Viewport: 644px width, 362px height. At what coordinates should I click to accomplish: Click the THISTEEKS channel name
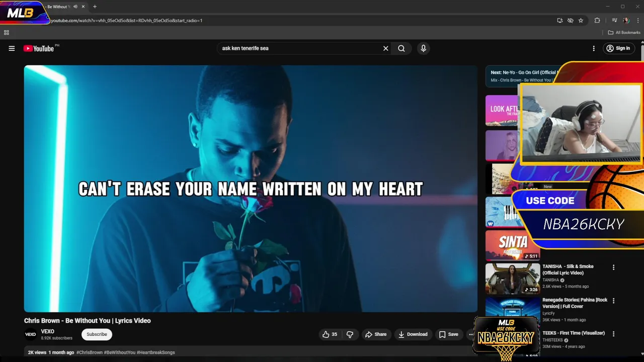click(x=552, y=340)
